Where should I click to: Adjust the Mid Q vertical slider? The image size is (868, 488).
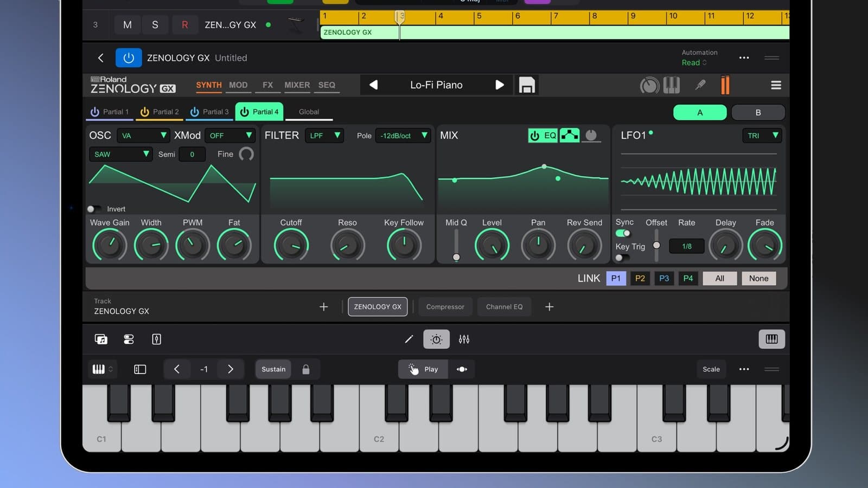pyautogui.click(x=456, y=245)
